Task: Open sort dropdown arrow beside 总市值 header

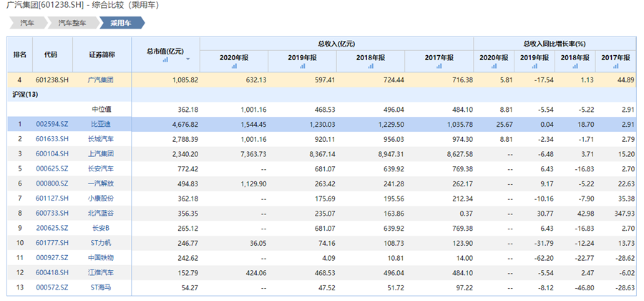Action: click(187, 59)
